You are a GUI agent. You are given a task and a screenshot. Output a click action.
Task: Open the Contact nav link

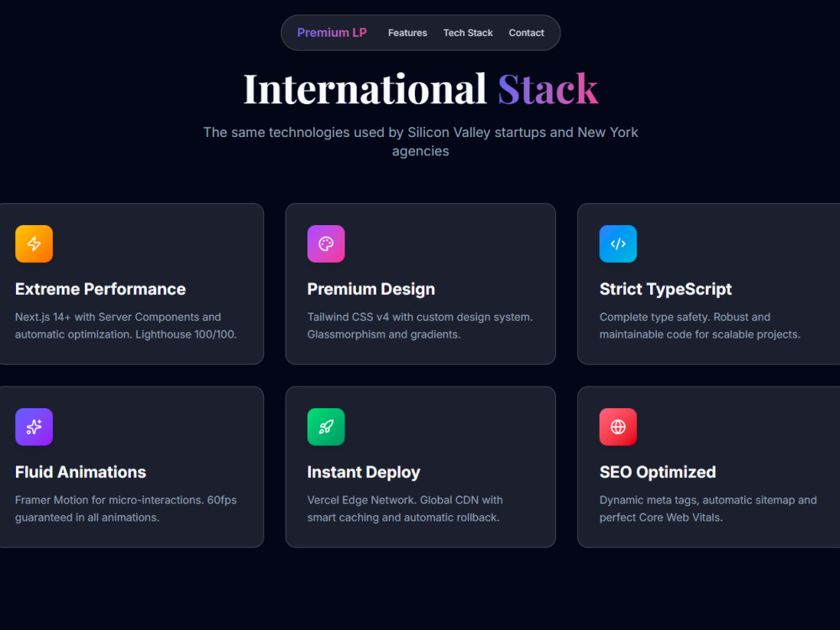point(526,33)
